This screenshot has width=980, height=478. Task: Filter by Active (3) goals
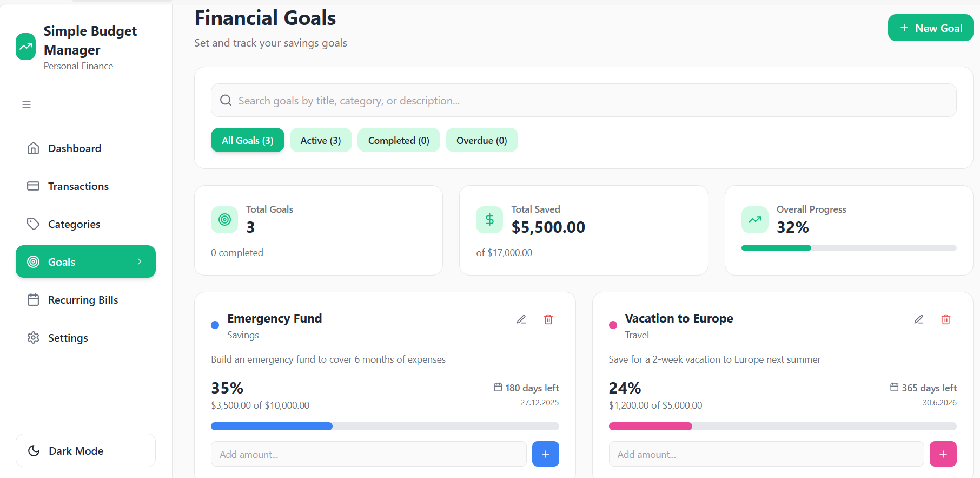click(x=321, y=140)
